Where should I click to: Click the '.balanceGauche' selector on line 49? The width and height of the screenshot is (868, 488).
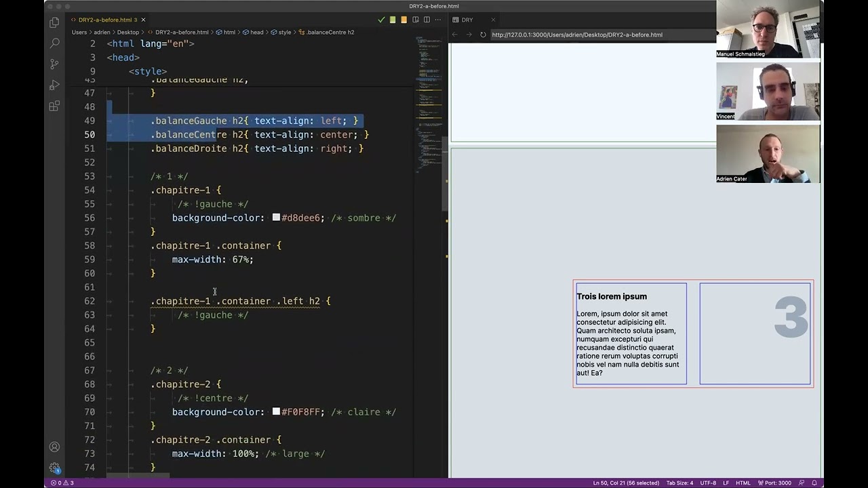tap(189, 121)
